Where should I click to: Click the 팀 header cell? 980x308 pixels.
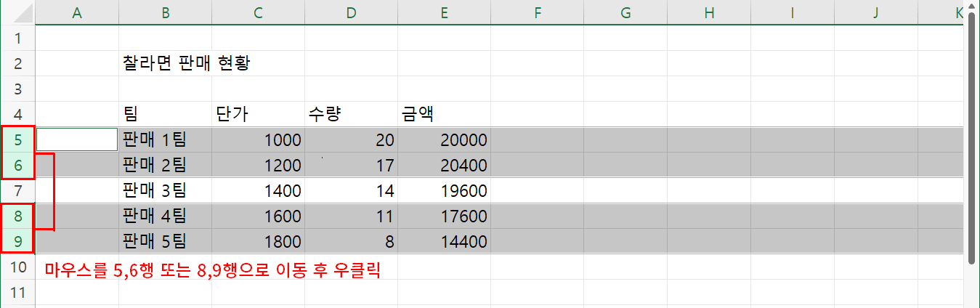tap(166, 114)
